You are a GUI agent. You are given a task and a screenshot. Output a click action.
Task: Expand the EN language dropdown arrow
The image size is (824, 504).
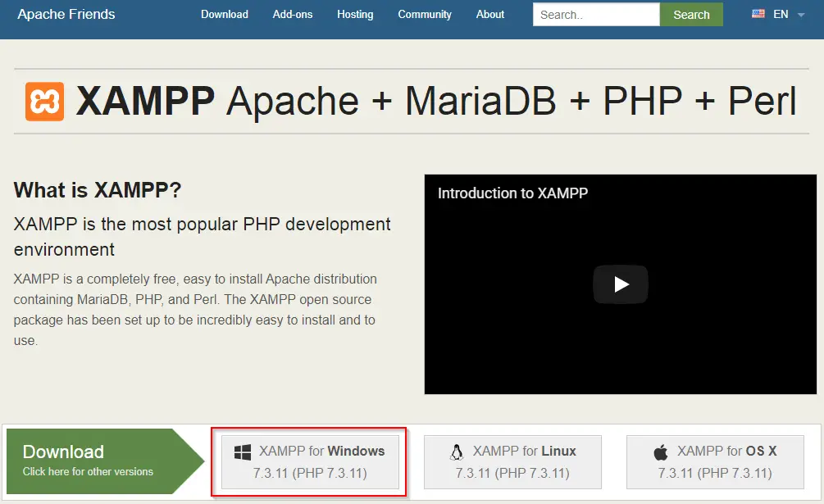[x=801, y=16]
